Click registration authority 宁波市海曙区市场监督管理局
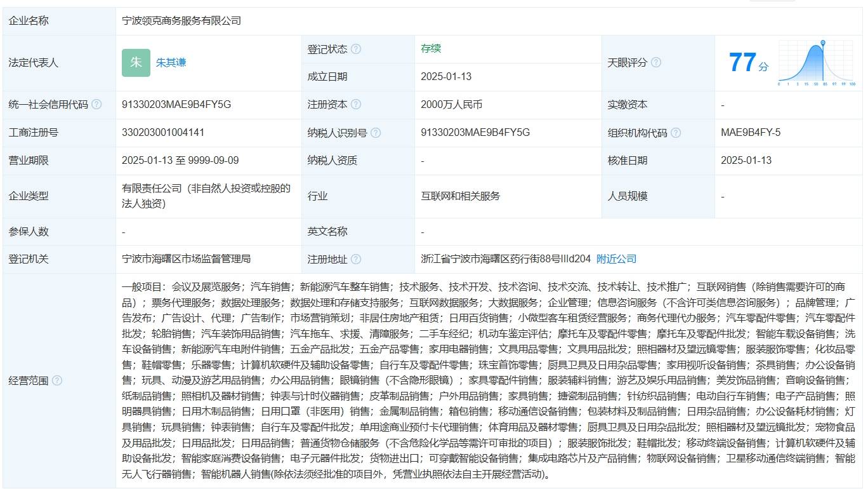The image size is (868, 489). [187, 259]
